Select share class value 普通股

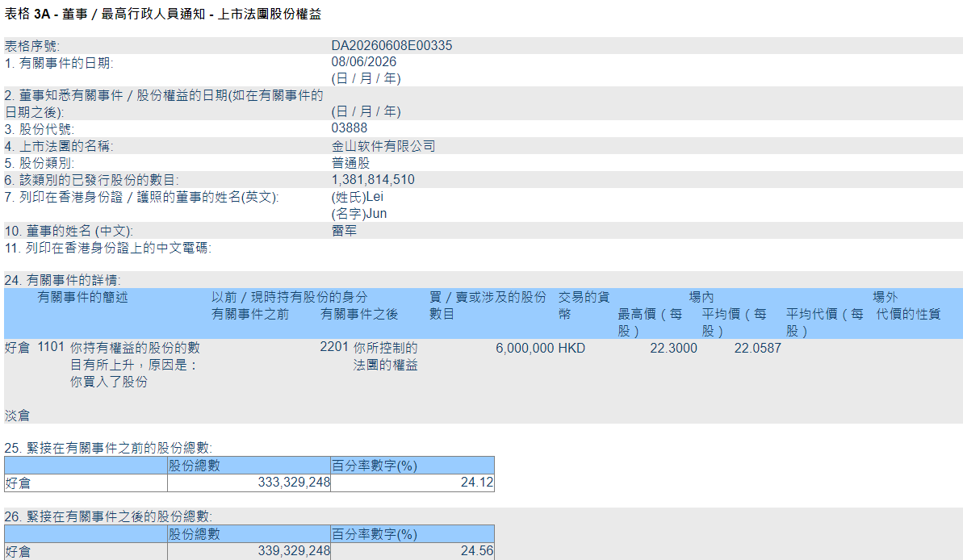point(350,163)
